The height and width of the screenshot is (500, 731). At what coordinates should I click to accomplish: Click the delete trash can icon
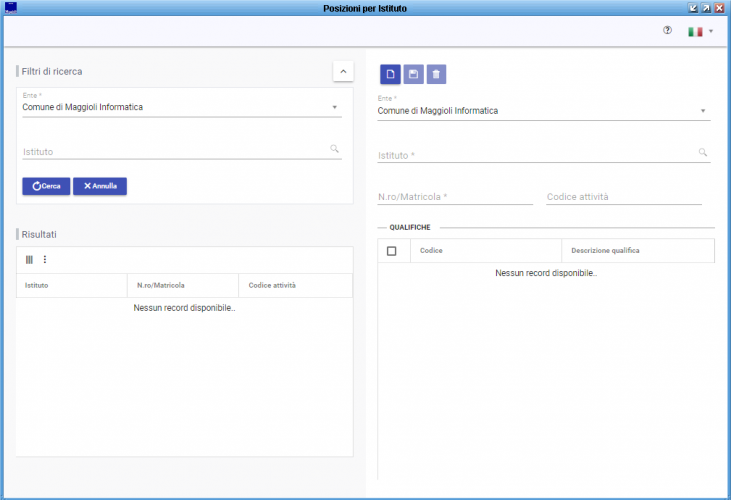coord(436,75)
